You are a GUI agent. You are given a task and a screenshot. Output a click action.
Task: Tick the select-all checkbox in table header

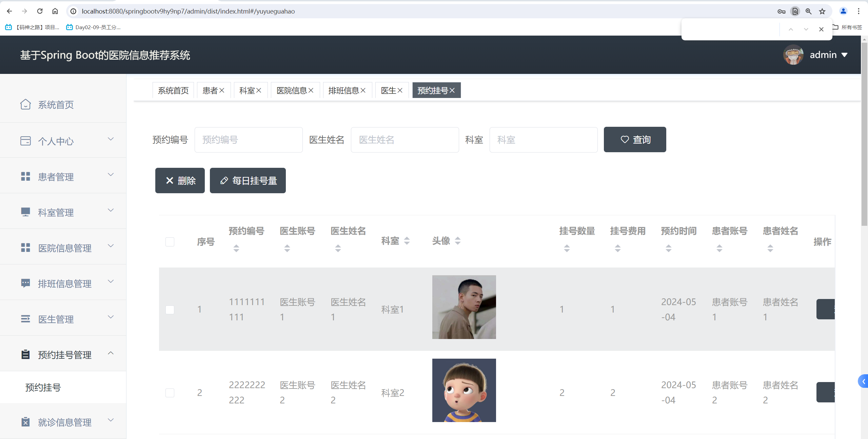(x=170, y=242)
